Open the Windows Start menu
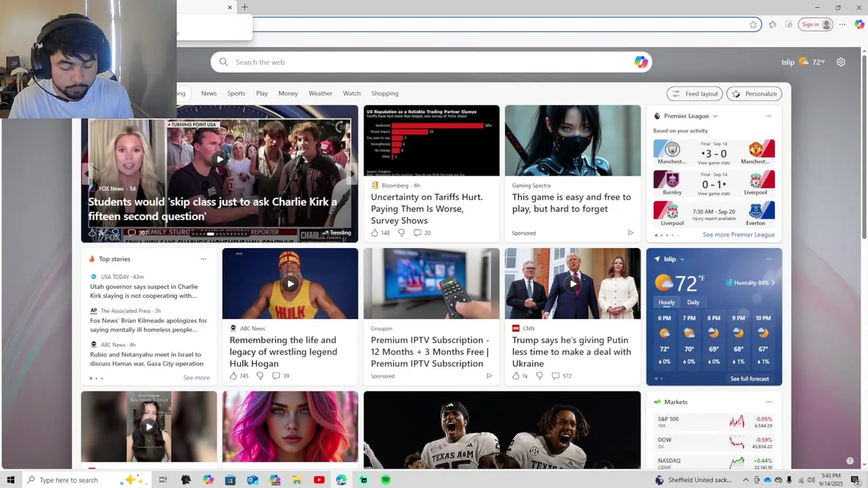868x488 pixels. tap(11, 480)
